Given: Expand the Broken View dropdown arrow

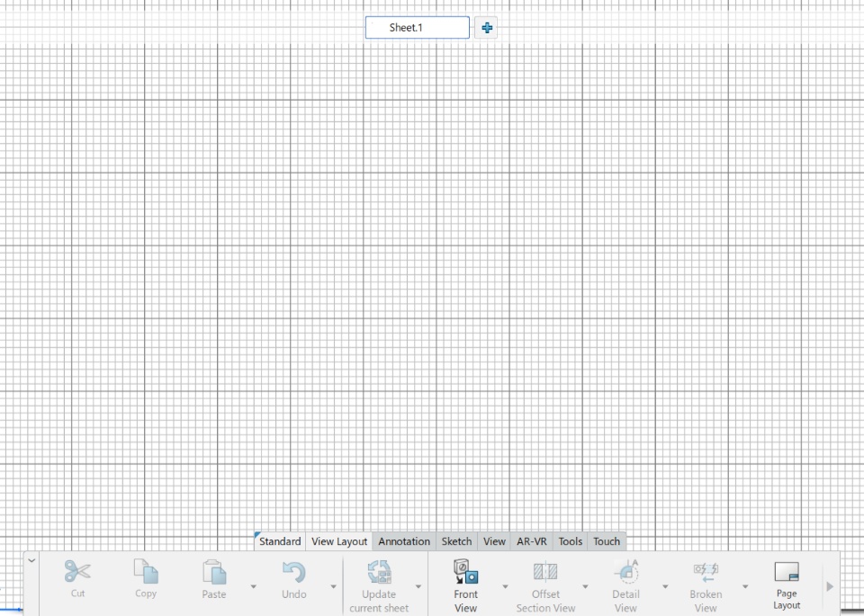Looking at the screenshot, I should (x=745, y=587).
